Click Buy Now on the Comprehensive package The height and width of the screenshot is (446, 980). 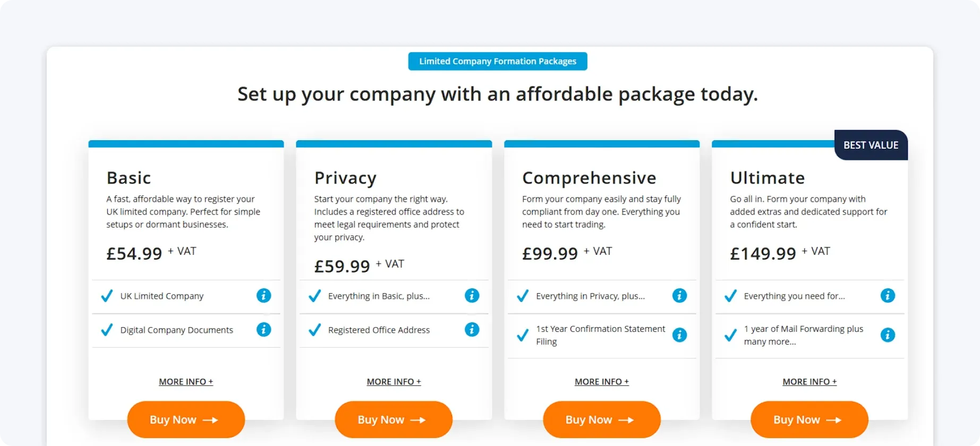point(601,419)
